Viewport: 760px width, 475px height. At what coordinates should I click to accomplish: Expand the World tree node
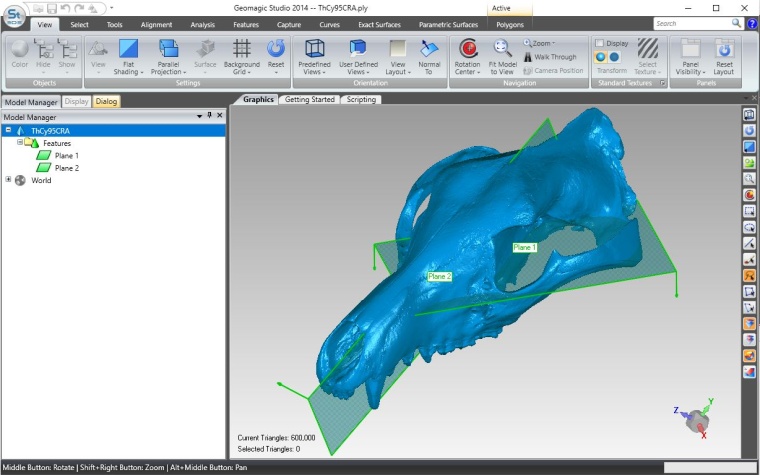click(x=8, y=181)
